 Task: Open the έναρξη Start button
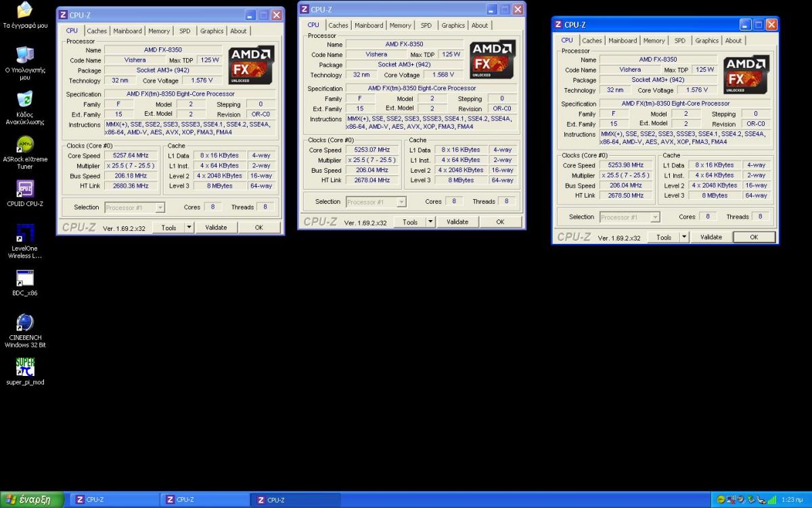[x=32, y=500]
